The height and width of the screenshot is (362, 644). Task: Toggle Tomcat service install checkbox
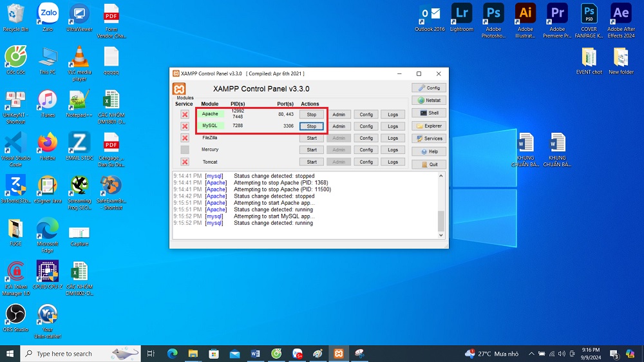pyautogui.click(x=185, y=162)
